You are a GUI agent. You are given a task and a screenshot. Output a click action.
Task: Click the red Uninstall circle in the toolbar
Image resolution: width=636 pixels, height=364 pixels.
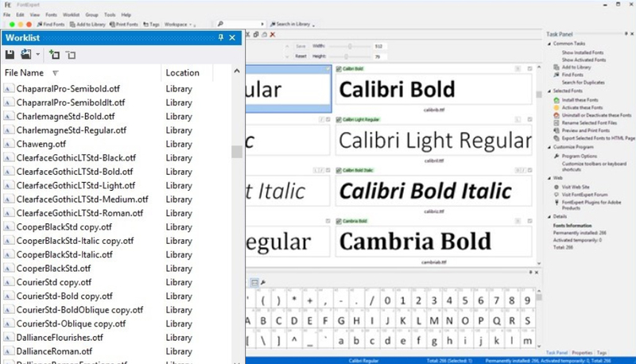(29, 25)
